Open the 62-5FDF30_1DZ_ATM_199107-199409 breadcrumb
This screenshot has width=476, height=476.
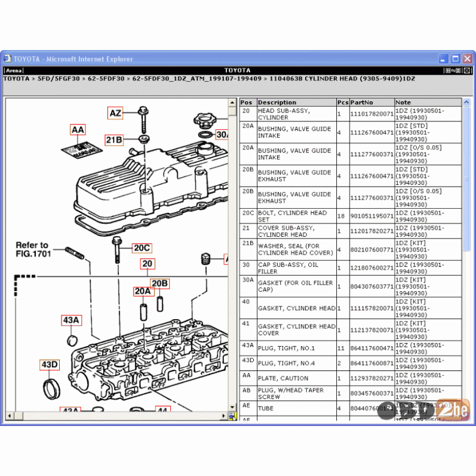[x=197, y=79]
